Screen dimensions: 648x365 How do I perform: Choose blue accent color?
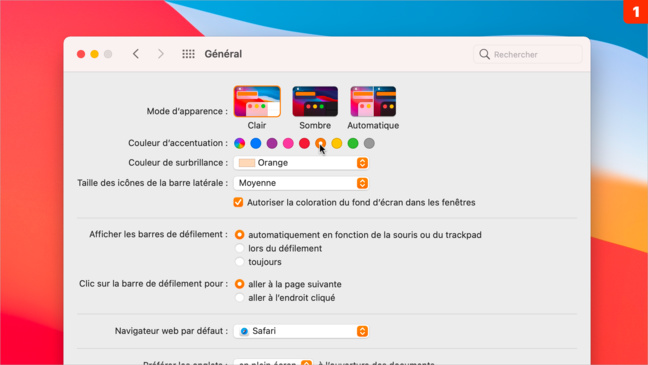tap(256, 143)
